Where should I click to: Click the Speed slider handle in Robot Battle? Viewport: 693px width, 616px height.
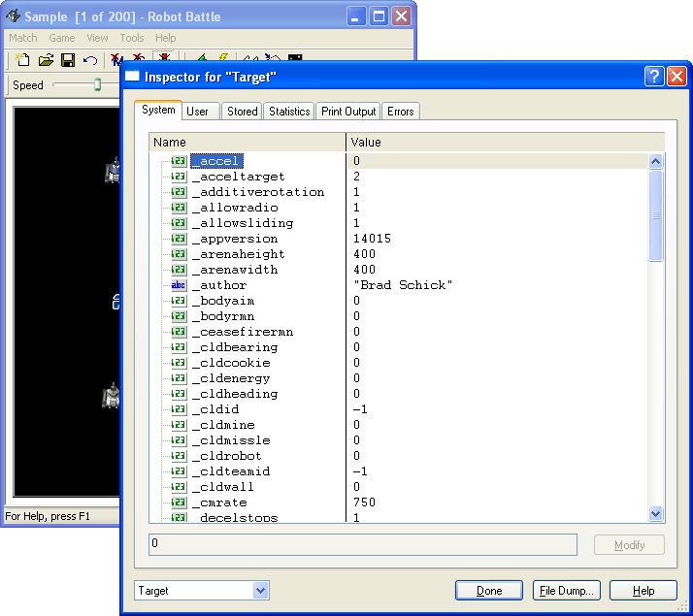98,84
